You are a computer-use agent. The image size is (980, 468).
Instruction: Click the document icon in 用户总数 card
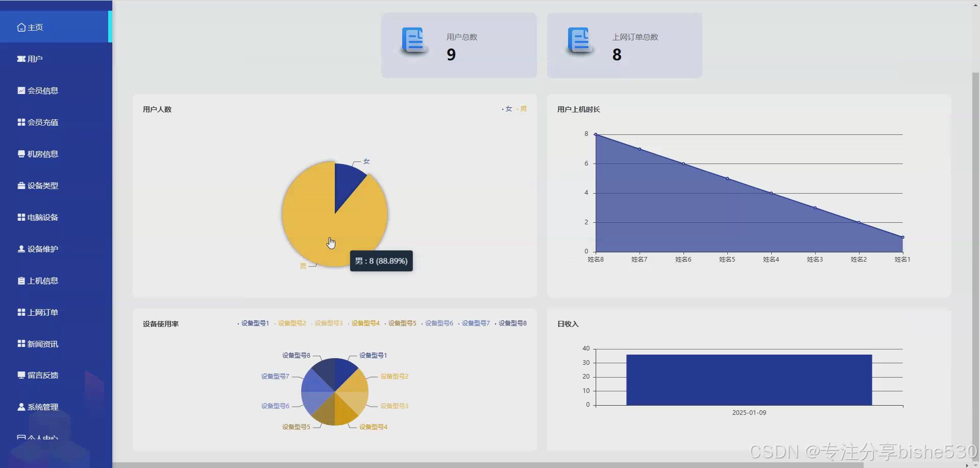(x=414, y=41)
